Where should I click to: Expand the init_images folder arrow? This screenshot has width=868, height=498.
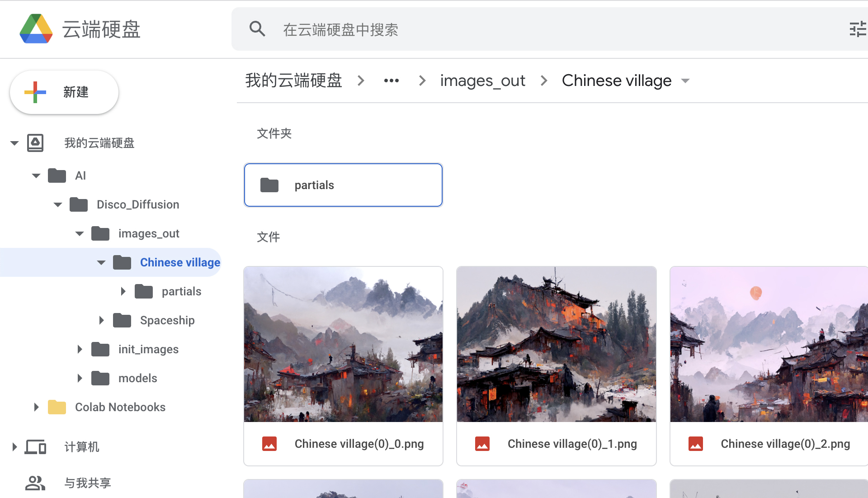[x=80, y=349]
